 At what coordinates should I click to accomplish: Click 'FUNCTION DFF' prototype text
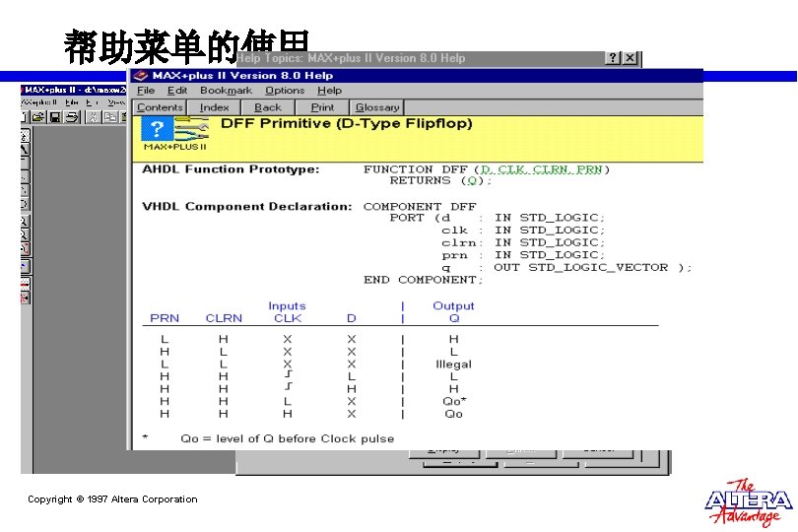[416, 169]
